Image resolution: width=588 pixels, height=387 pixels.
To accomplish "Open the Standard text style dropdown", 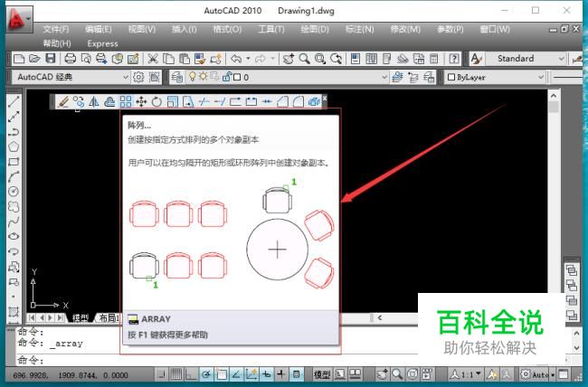I will tap(526, 59).
